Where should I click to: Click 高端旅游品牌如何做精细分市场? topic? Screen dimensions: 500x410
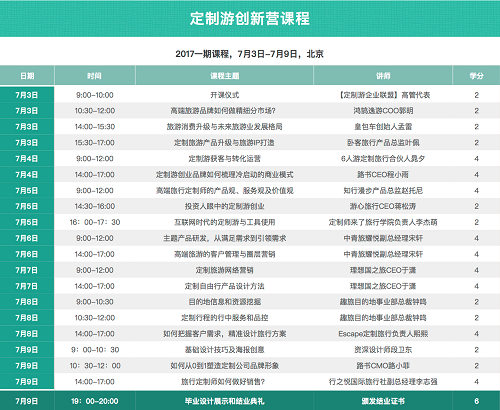pyautogui.click(x=223, y=111)
